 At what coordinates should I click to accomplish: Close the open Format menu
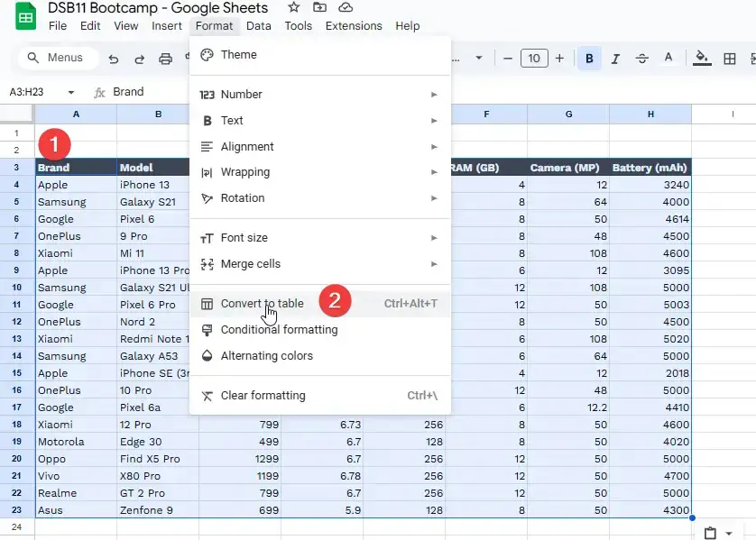pos(214,26)
